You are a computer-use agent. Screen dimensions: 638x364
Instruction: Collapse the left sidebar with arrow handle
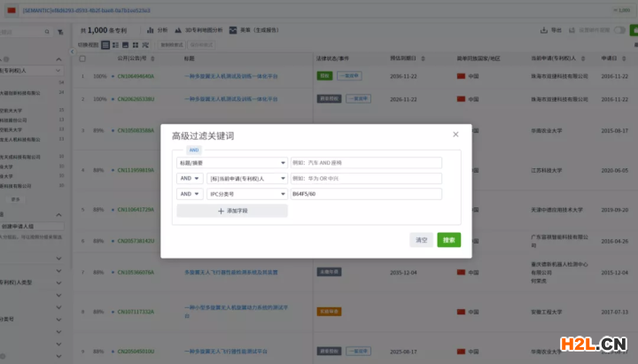pyautogui.click(x=72, y=51)
